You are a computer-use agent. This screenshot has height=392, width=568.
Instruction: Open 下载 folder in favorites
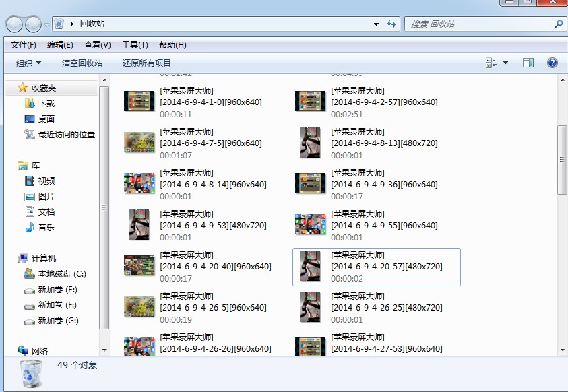(x=46, y=104)
